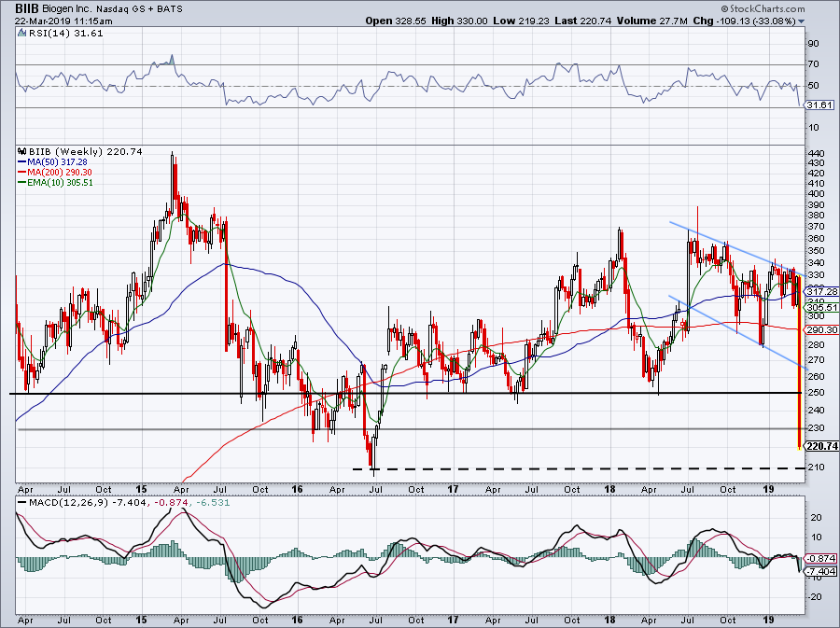Viewport: 840px width, 628px height.
Task: Click the boxed -0.874 MACD axis tag
Action: (x=821, y=558)
